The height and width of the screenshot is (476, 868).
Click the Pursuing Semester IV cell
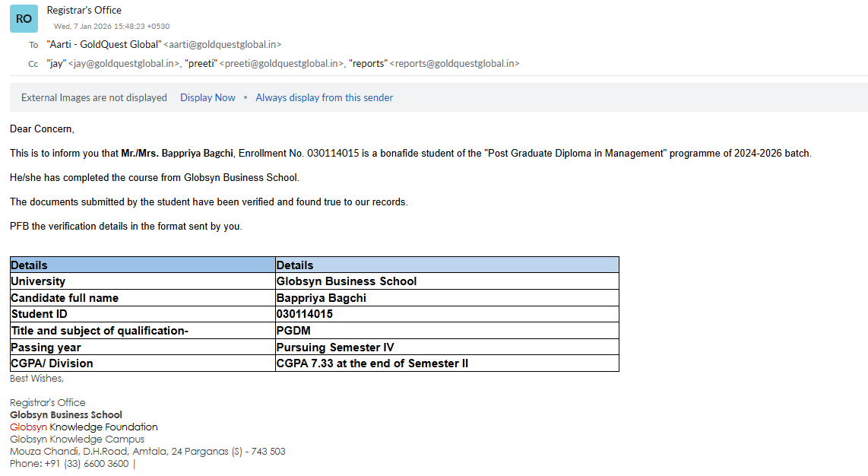tap(335, 347)
